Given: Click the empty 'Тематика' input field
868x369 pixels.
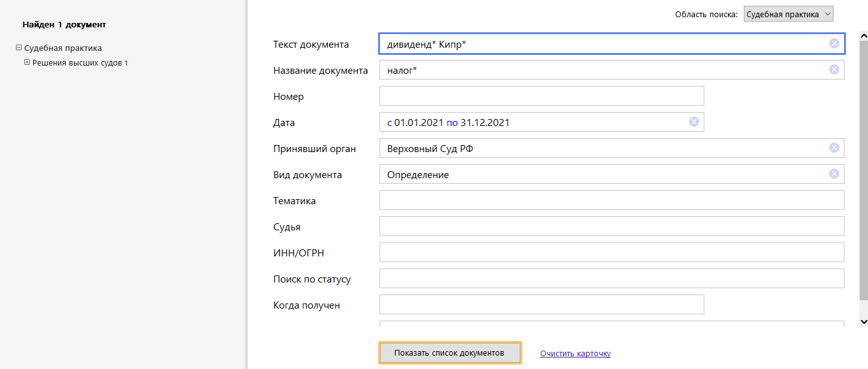Looking at the screenshot, I should 611,200.
